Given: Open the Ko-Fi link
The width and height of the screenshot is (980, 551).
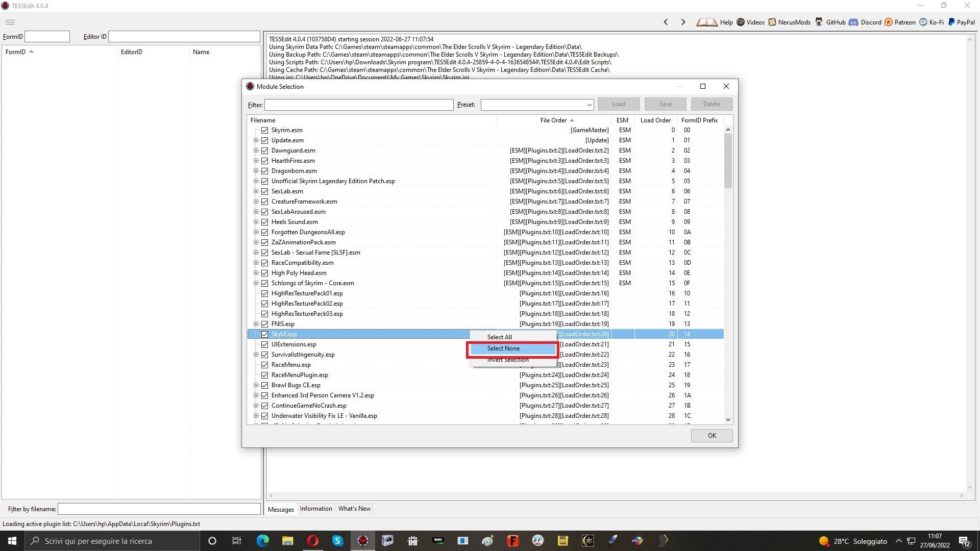Looking at the screenshot, I should 932,22.
